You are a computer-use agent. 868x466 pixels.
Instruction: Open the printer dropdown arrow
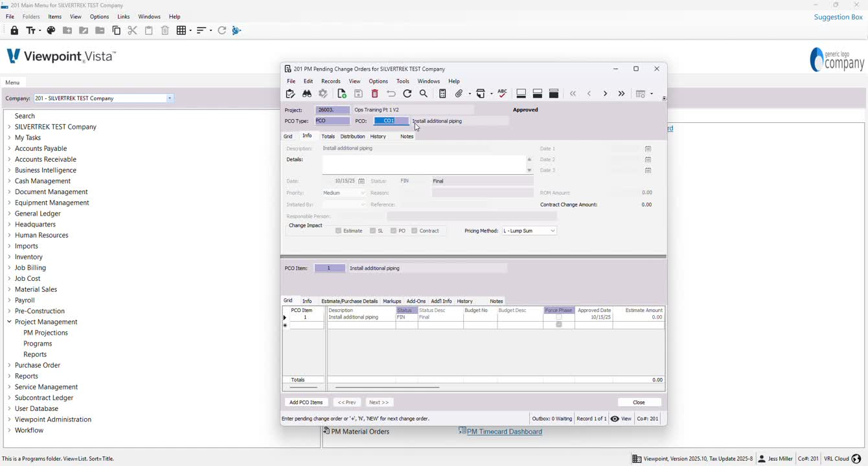click(x=491, y=94)
